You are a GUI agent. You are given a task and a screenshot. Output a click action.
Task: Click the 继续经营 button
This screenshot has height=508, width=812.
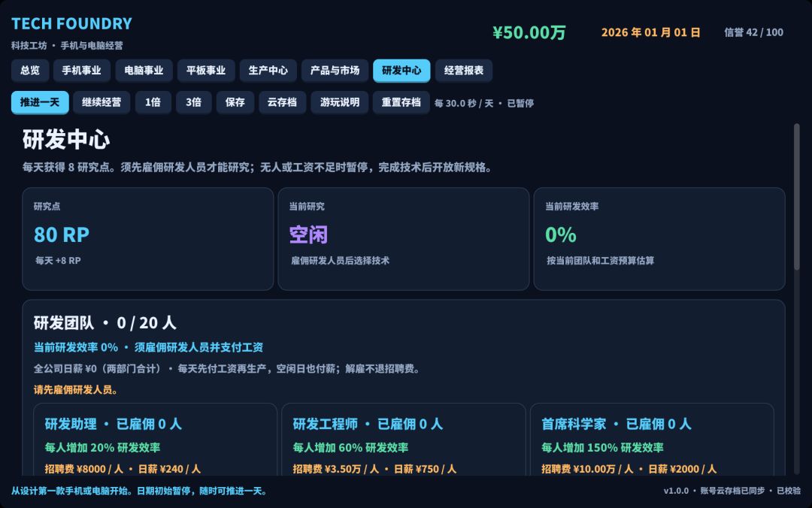[x=101, y=102]
